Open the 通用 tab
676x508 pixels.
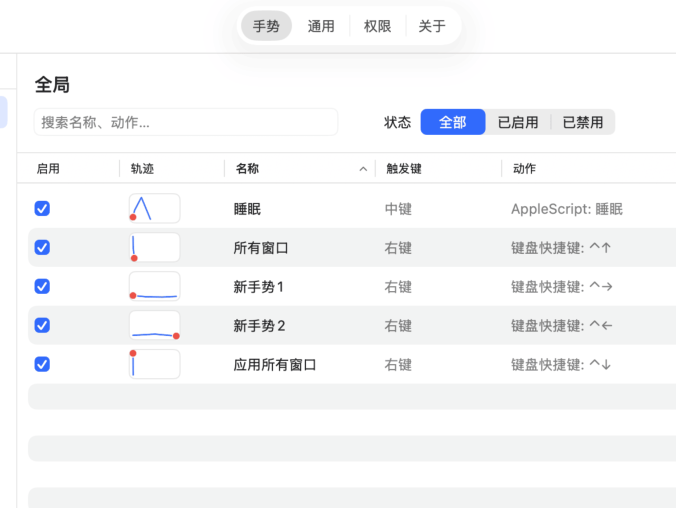pyautogui.click(x=321, y=26)
